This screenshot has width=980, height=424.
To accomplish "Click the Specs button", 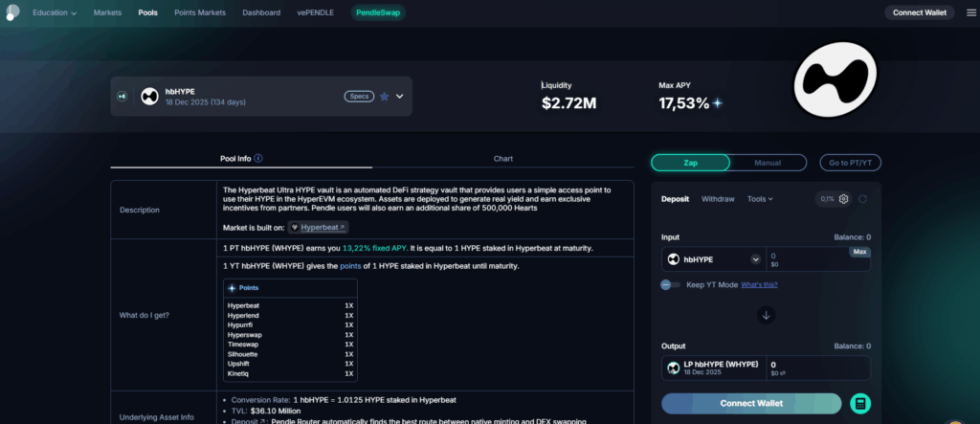I will [x=359, y=97].
